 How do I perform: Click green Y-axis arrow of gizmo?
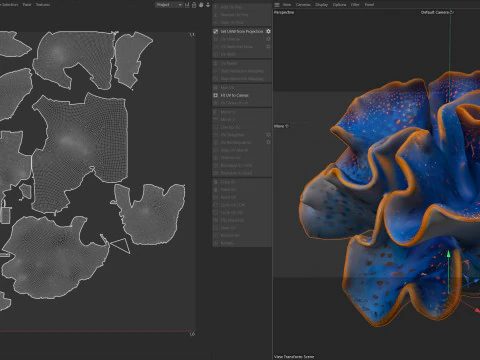point(449,254)
